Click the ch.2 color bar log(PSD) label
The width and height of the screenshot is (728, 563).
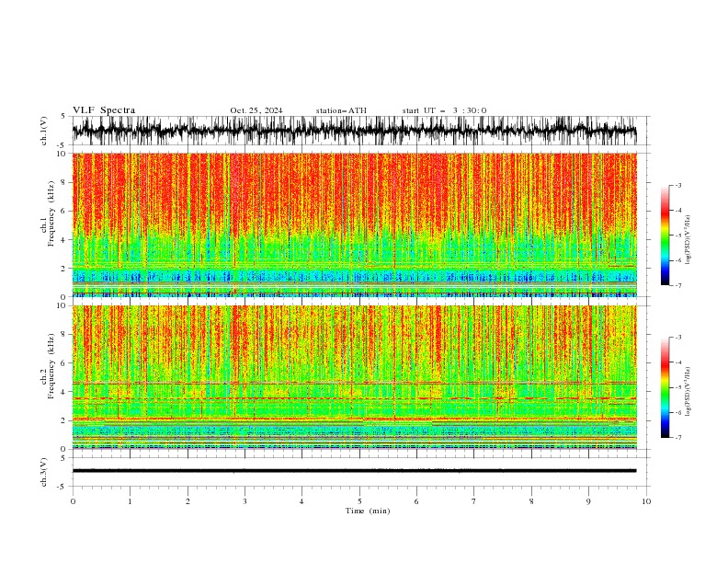(688, 392)
